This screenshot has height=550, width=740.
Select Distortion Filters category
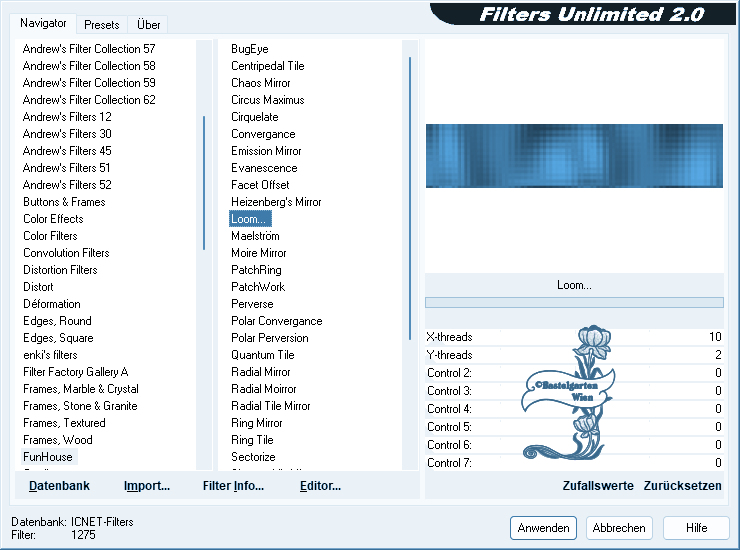pyautogui.click(x=60, y=270)
